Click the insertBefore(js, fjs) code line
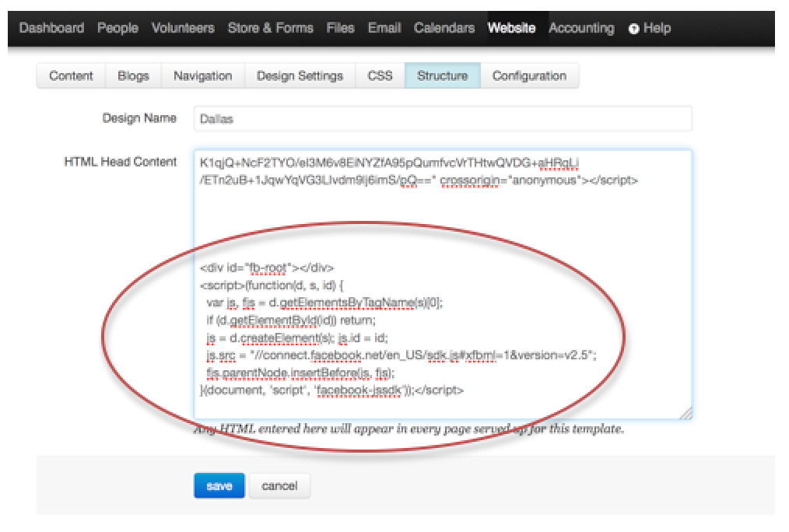The width and height of the screenshot is (789, 532). (300, 373)
